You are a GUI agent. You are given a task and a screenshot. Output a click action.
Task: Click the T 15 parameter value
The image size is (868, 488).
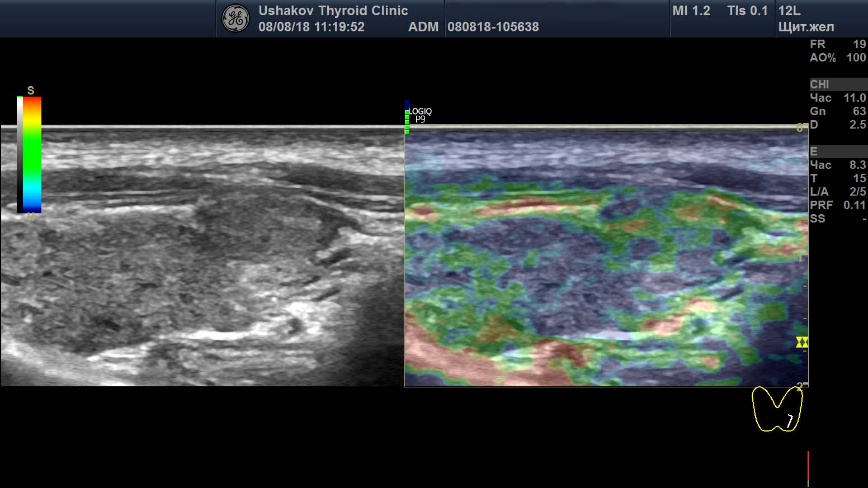click(838, 178)
